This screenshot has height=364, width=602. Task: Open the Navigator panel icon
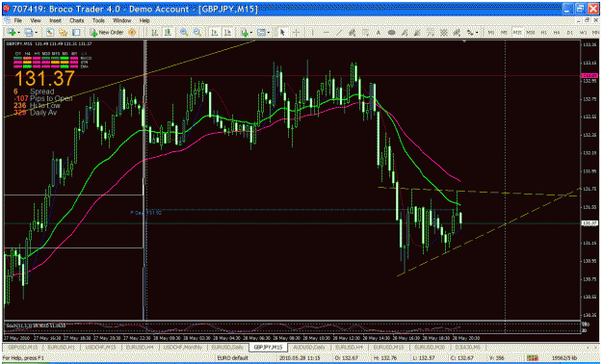[63, 33]
